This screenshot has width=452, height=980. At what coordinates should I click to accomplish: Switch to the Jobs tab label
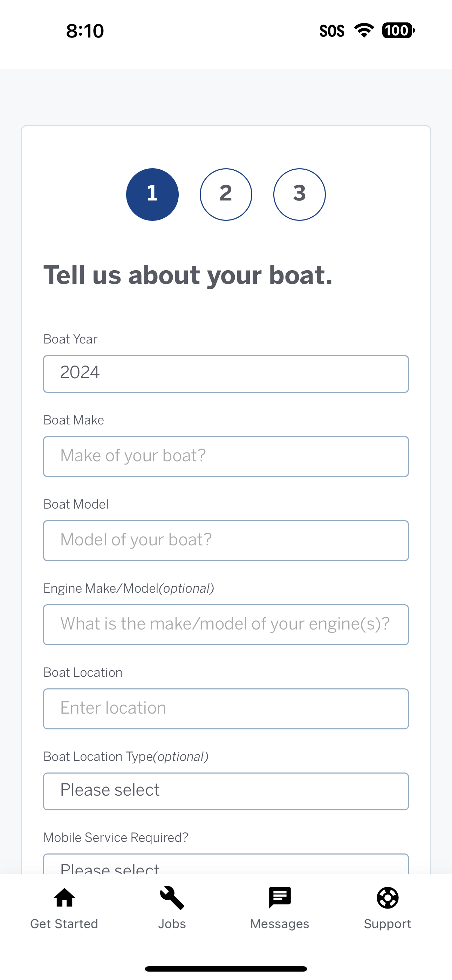172,924
